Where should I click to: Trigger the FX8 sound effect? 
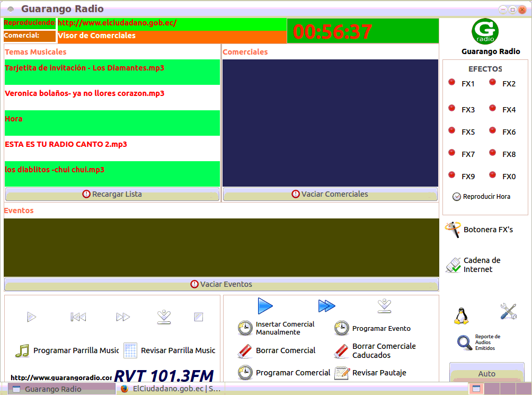click(502, 154)
